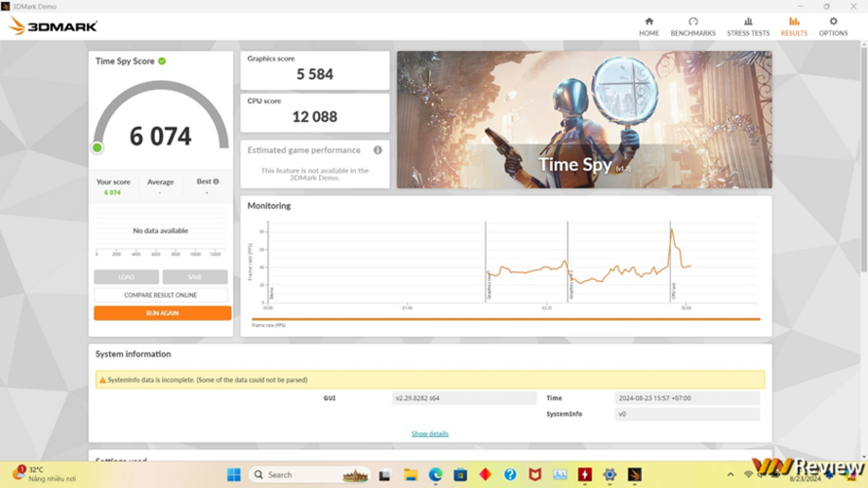Open the weather widget showing 32°C
Screen dimensions: 868x488
(44, 474)
